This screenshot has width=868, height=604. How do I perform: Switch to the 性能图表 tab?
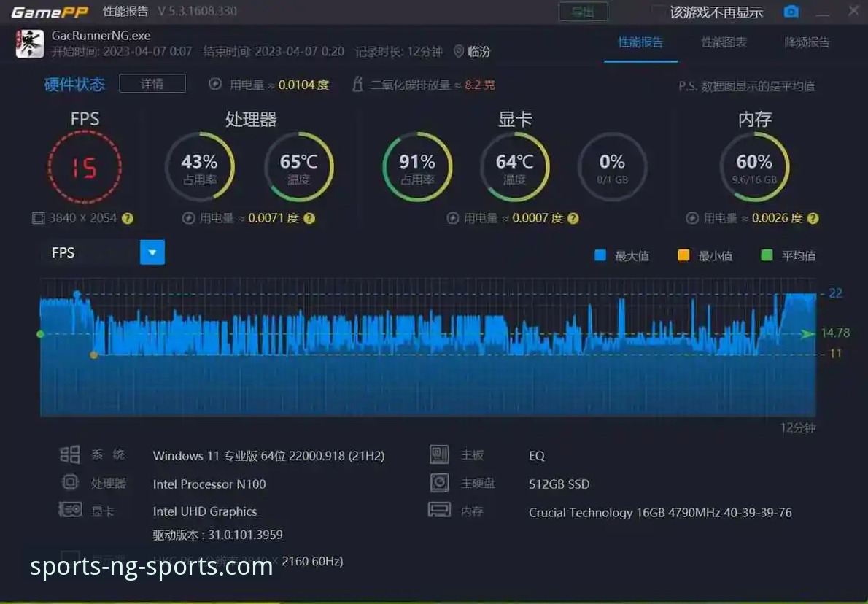(724, 42)
